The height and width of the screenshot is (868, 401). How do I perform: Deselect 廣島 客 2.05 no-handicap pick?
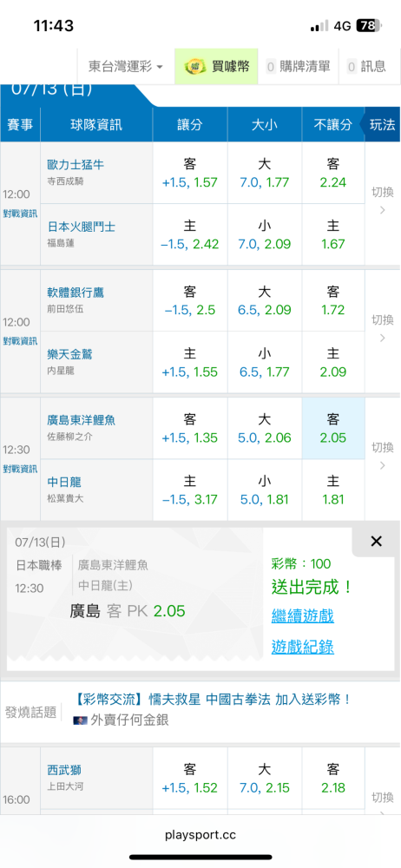[x=333, y=428]
